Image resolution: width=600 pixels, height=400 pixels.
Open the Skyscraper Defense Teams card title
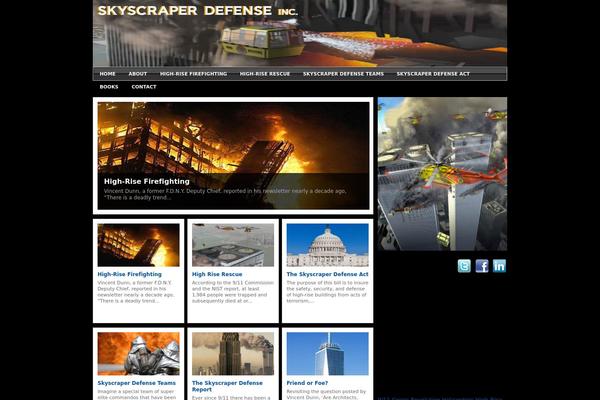click(137, 383)
